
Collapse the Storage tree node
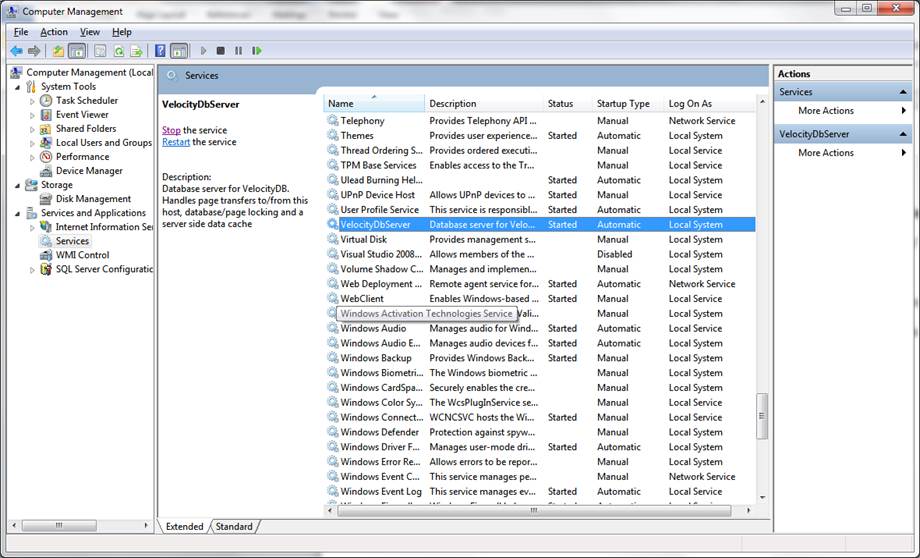(18, 185)
